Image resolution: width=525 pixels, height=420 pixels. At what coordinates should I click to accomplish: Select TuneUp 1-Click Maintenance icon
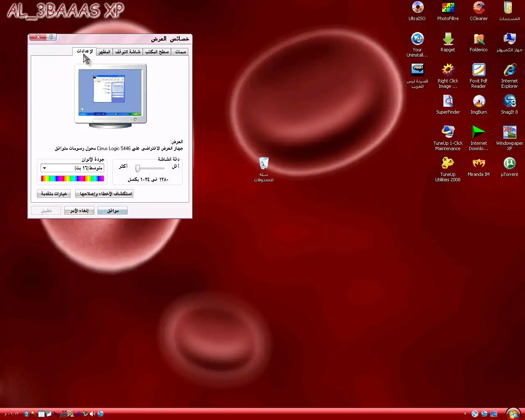pyautogui.click(x=448, y=138)
